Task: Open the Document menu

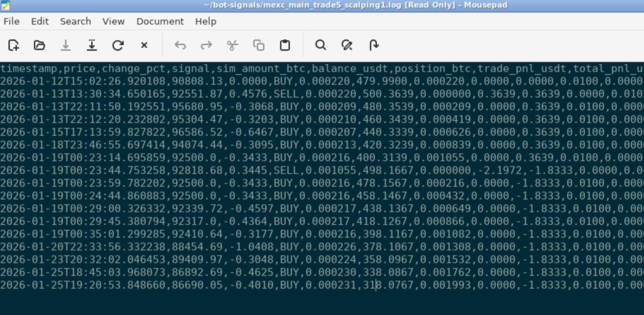Action: pyautogui.click(x=160, y=22)
